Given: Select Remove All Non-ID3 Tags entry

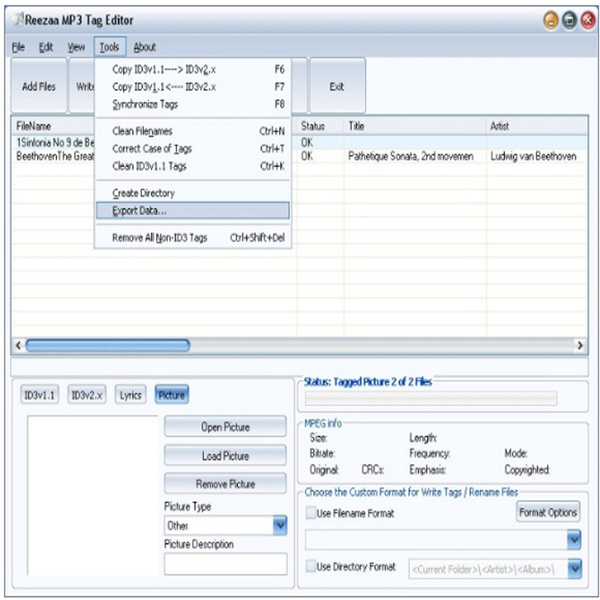Looking at the screenshot, I should pos(193,238).
